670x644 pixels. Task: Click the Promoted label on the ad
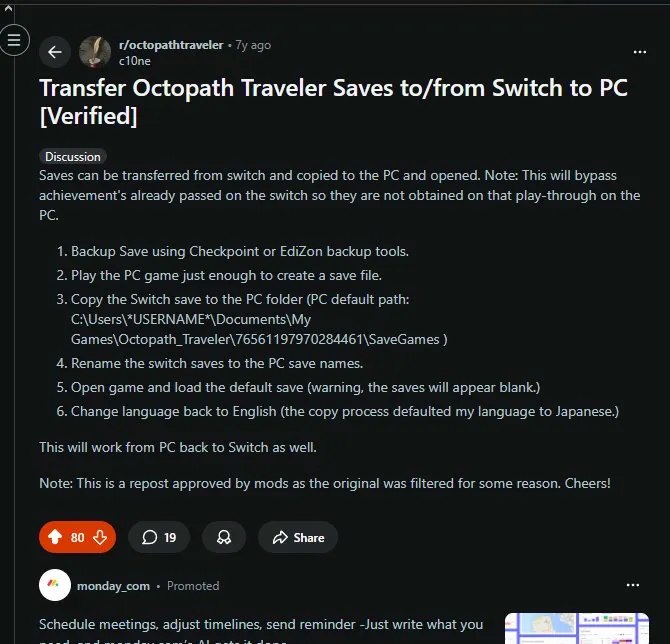click(193, 586)
